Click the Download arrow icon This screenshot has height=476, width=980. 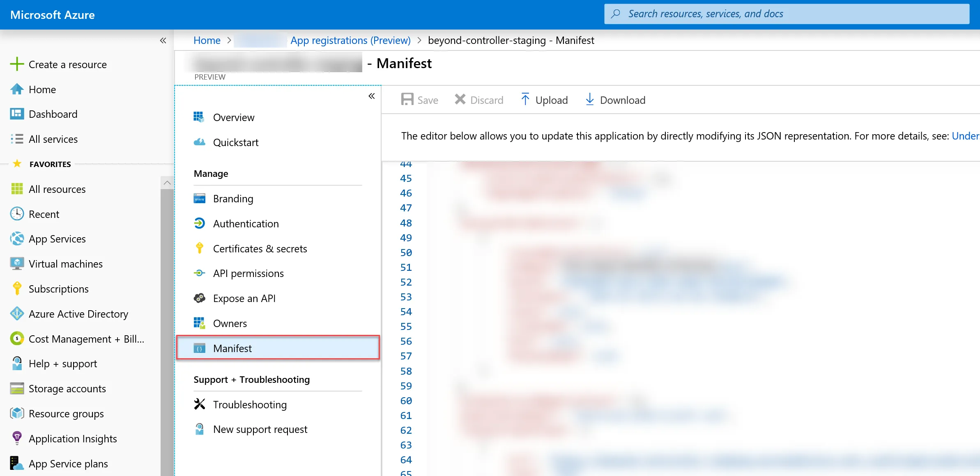[589, 100]
